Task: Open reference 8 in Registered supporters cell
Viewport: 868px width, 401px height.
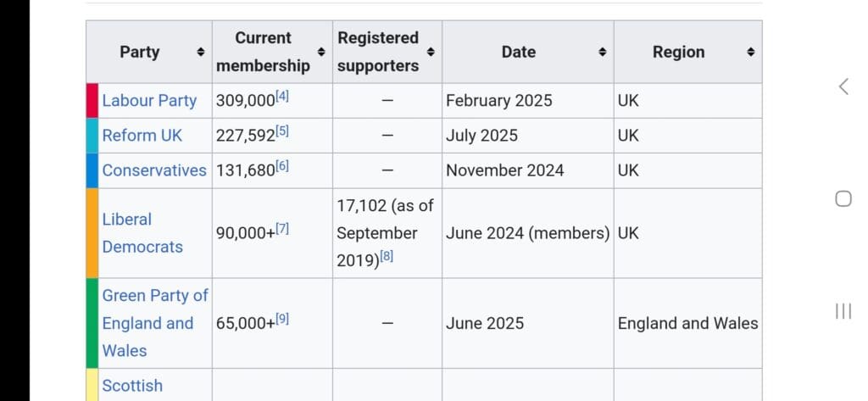Action: click(387, 257)
